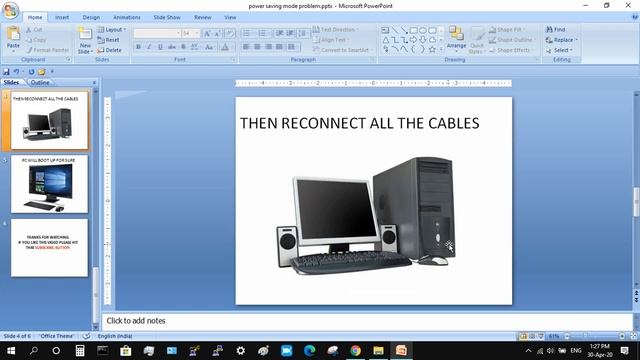Toggle Underline formatting

160,47
